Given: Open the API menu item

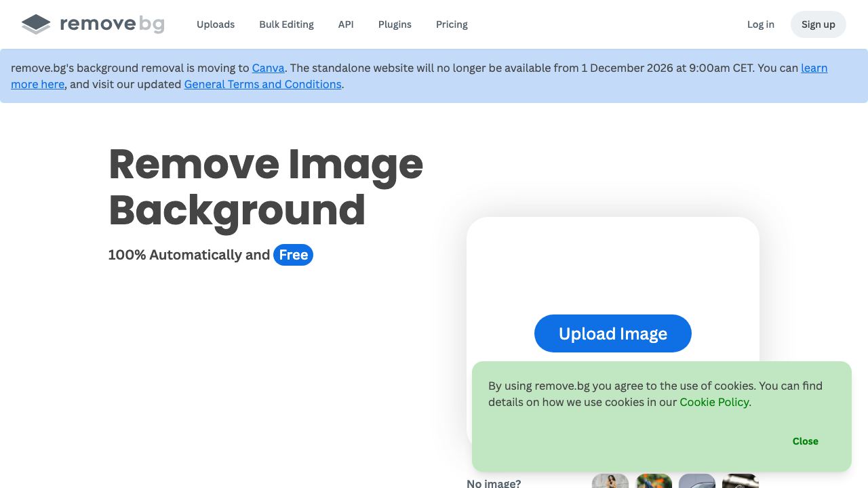Looking at the screenshot, I should pyautogui.click(x=346, y=24).
